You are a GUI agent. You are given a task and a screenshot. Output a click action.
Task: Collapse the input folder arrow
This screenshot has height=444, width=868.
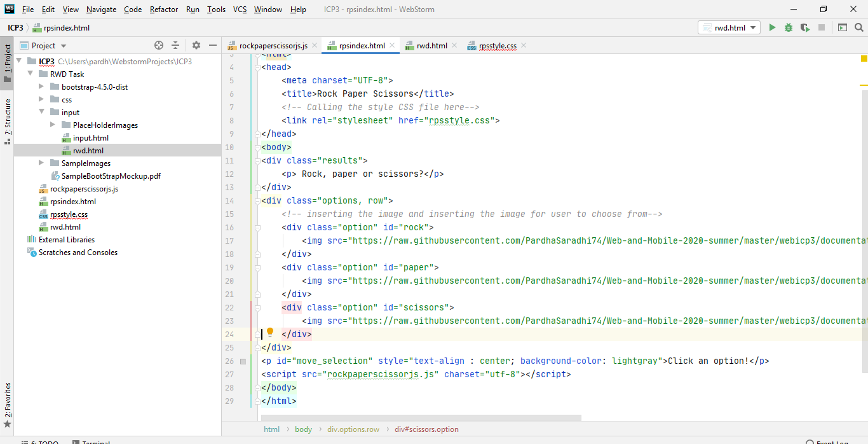[x=41, y=112]
